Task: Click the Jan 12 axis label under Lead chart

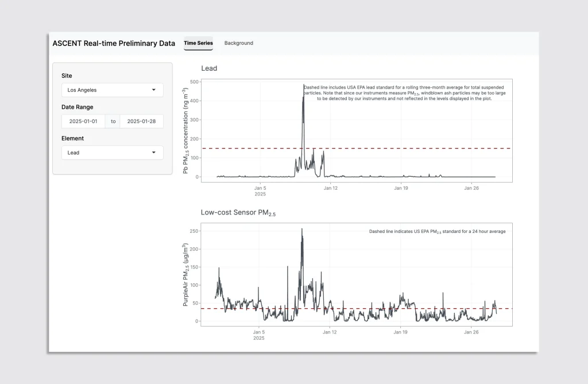Action: pyautogui.click(x=330, y=187)
